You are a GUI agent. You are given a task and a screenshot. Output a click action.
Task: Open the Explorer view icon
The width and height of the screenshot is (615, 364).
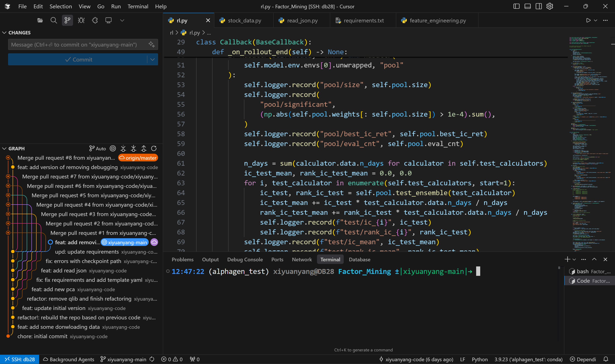tap(40, 20)
